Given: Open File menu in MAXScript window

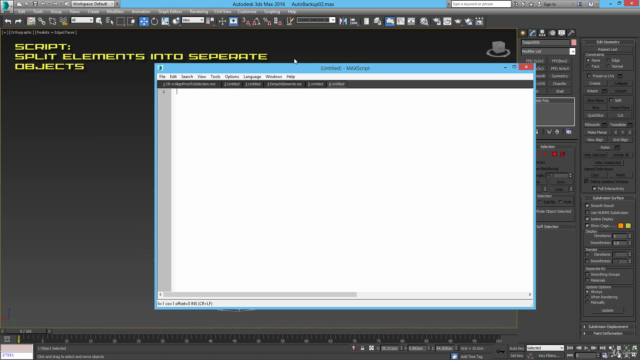Looking at the screenshot, I should 162,77.
